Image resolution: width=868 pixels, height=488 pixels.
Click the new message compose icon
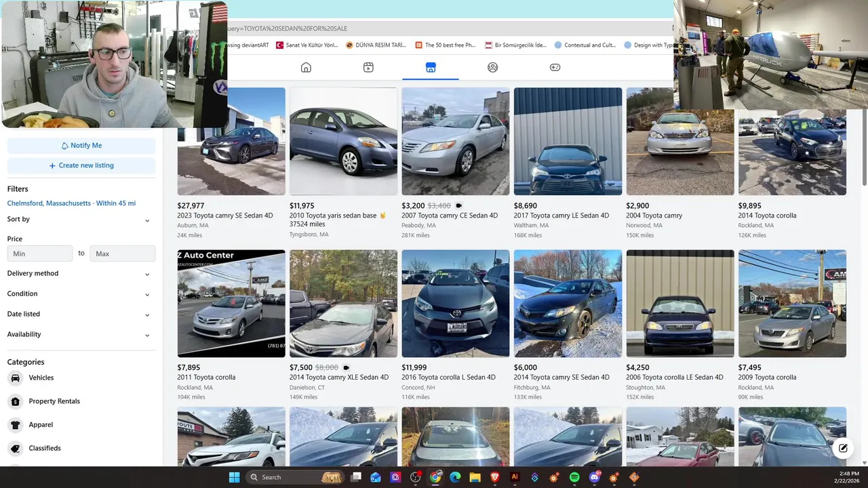[843, 448]
